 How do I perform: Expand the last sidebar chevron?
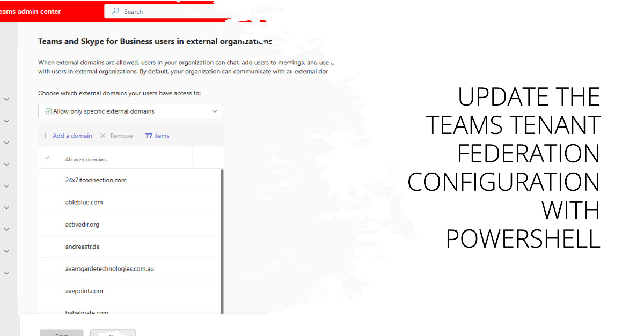click(x=6, y=273)
